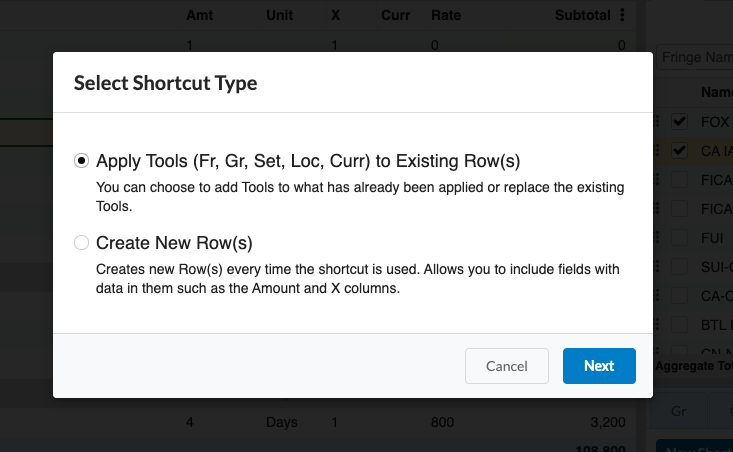The width and height of the screenshot is (733, 452).
Task: Click the Days unit cell
Action: (x=281, y=422)
